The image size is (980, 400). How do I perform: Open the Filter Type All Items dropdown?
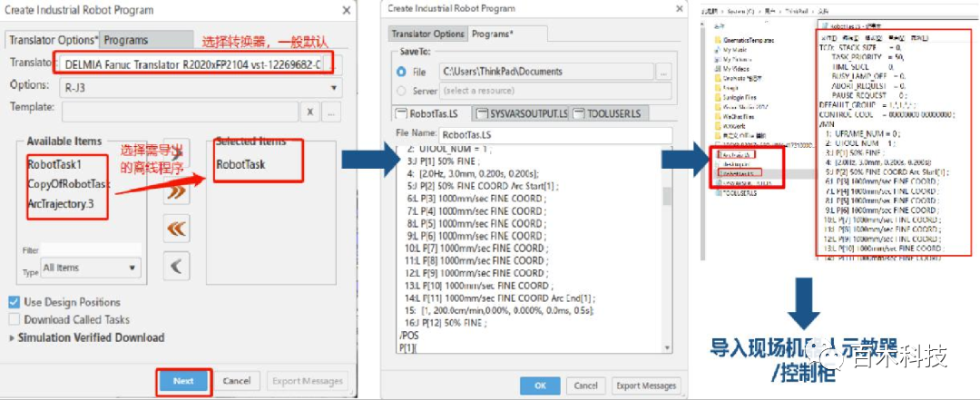(91, 268)
